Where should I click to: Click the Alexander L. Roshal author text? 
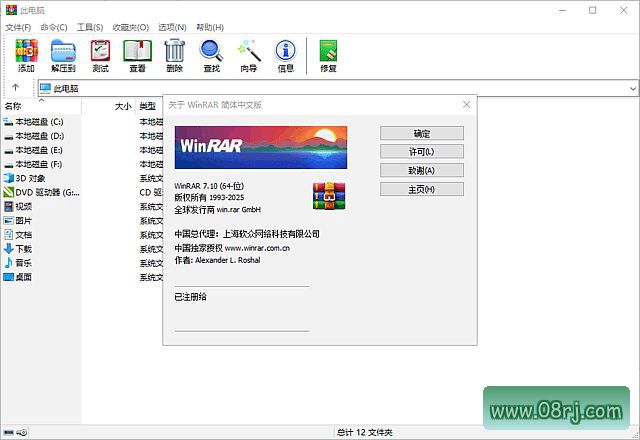coord(227,260)
